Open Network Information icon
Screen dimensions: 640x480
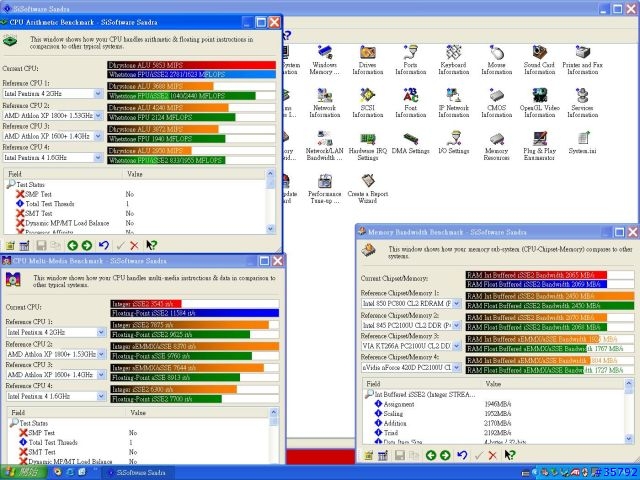coord(324,103)
